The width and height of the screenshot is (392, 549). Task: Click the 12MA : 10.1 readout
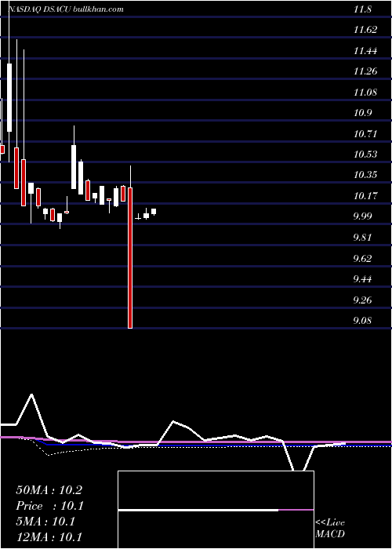[x=49, y=537]
